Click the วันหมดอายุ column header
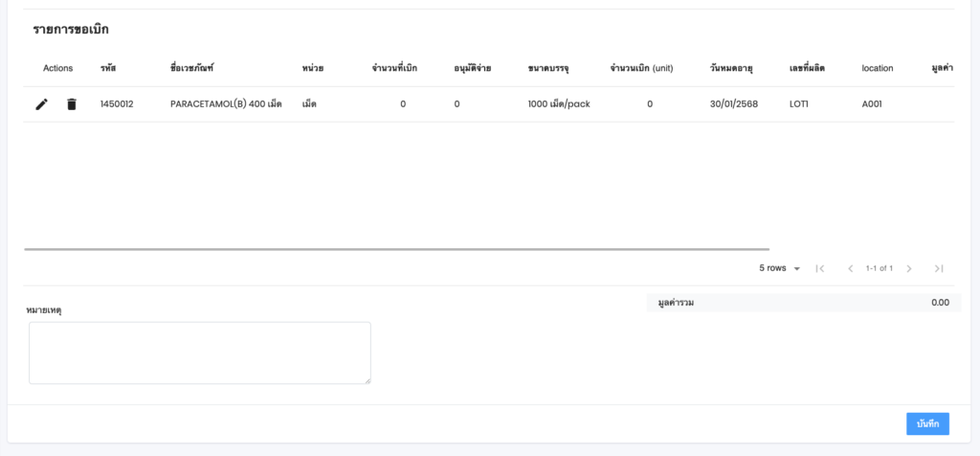Viewport: 980px width, 456px height. tap(731, 68)
